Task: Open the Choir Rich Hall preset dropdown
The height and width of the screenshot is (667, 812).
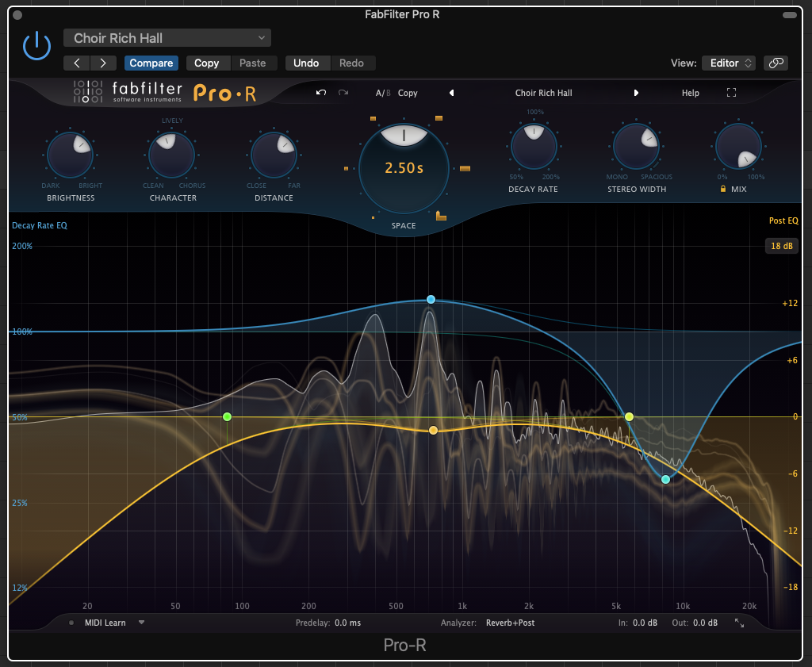Action: click(x=167, y=38)
